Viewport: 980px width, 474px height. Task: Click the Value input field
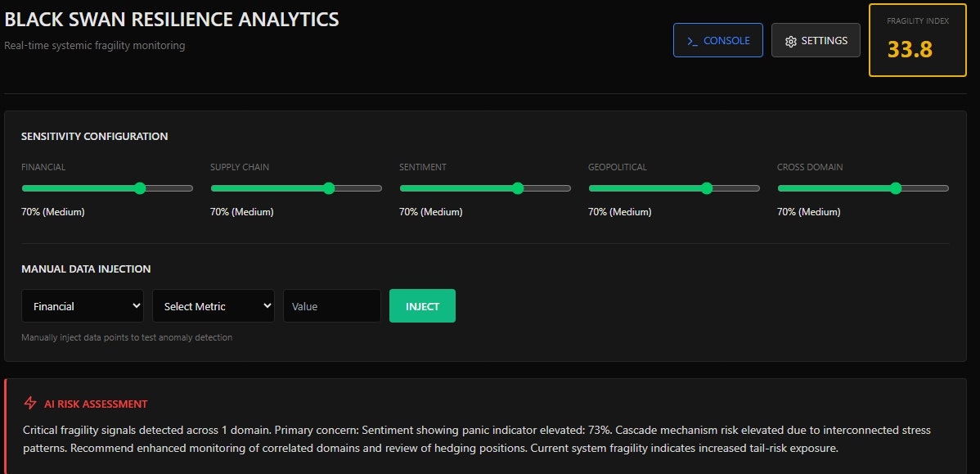pyautogui.click(x=331, y=306)
